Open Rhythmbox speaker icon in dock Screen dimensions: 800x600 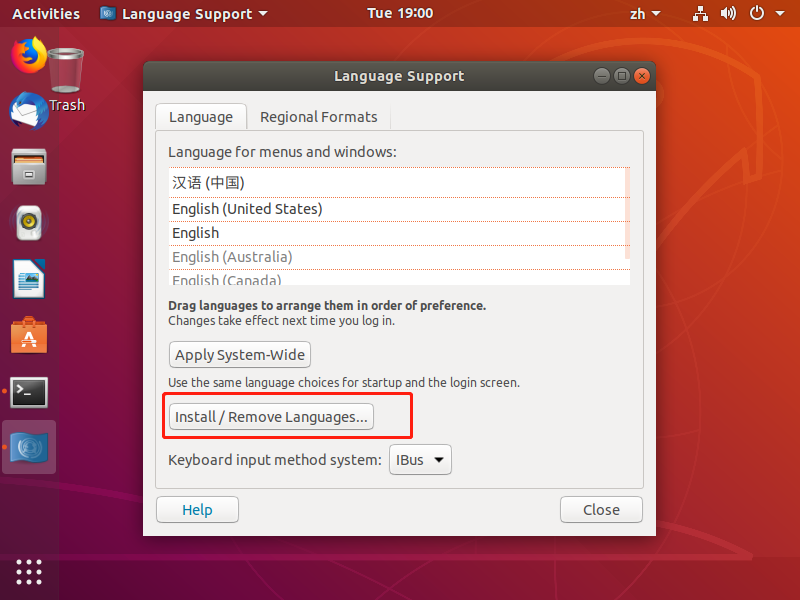point(29,223)
